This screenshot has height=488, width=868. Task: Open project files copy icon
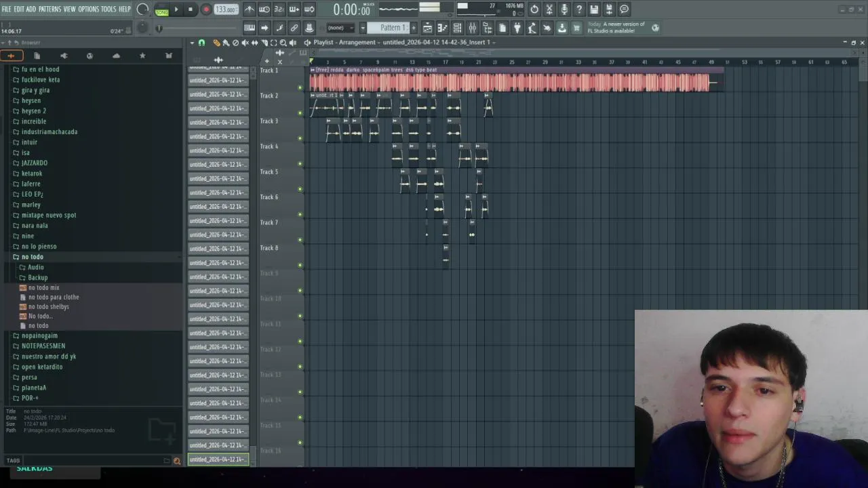tap(502, 28)
